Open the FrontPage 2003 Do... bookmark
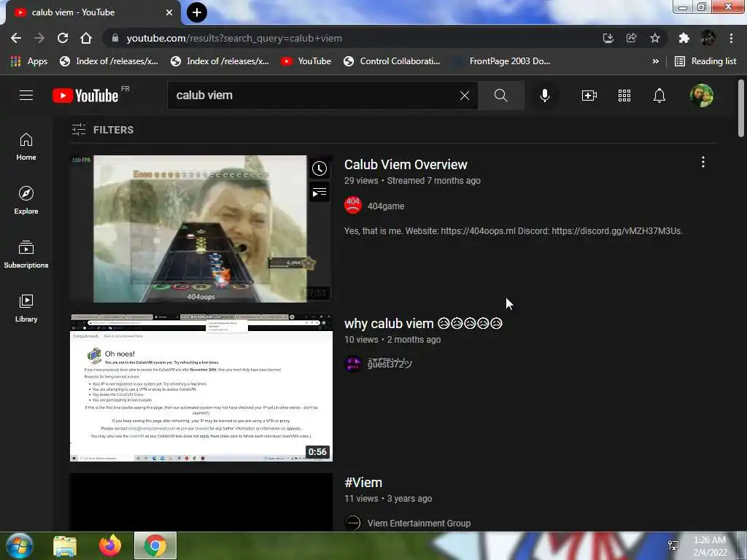Viewport: 747px width, 560px height. tap(503, 61)
